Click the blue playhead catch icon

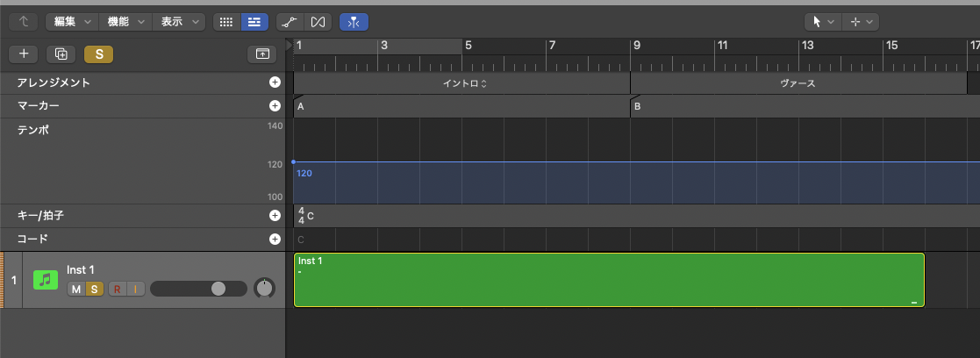pos(354,21)
